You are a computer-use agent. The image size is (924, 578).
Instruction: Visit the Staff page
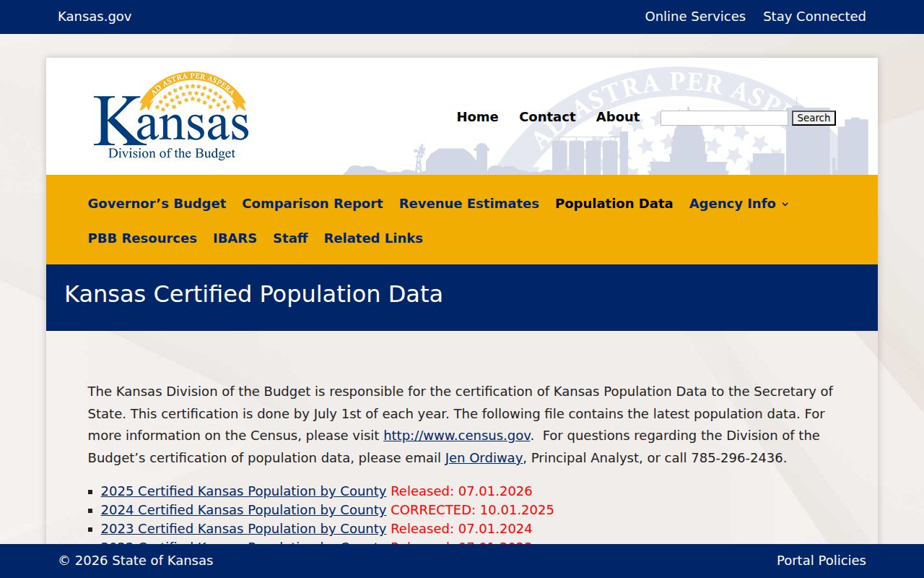tap(290, 238)
